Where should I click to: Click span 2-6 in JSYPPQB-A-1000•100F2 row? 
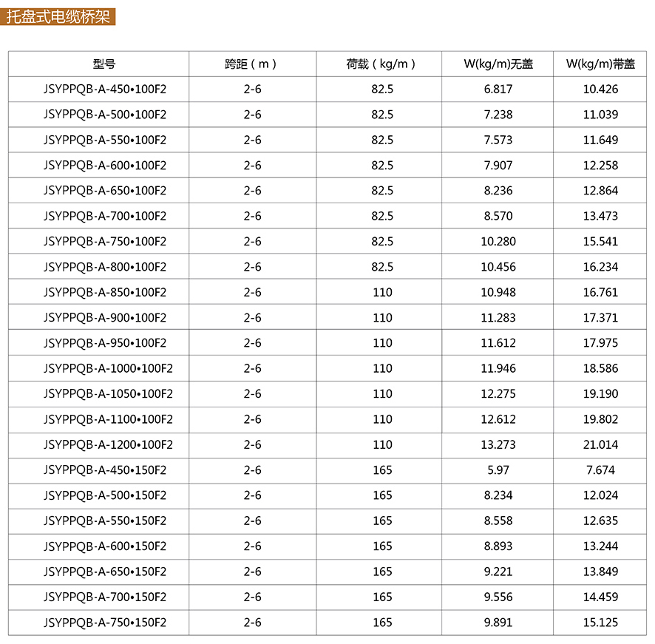tap(252, 368)
